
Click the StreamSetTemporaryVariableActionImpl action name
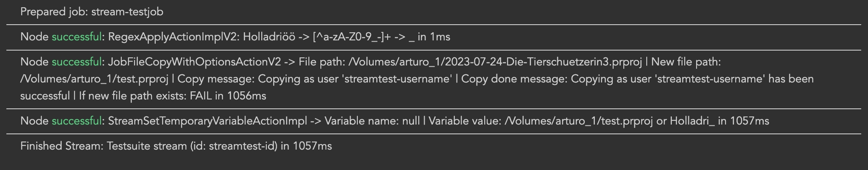207,121
